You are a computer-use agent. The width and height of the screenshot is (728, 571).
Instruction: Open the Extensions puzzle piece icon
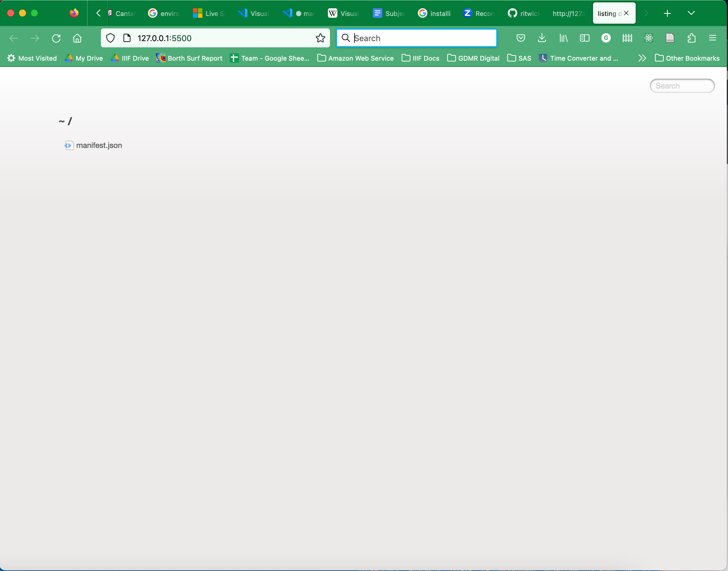691,38
